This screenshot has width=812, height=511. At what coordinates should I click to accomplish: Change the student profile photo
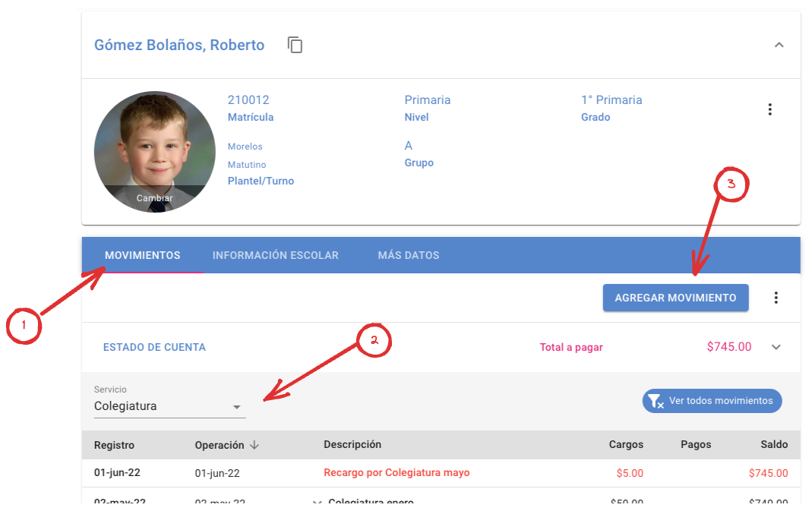pos(154,198)
